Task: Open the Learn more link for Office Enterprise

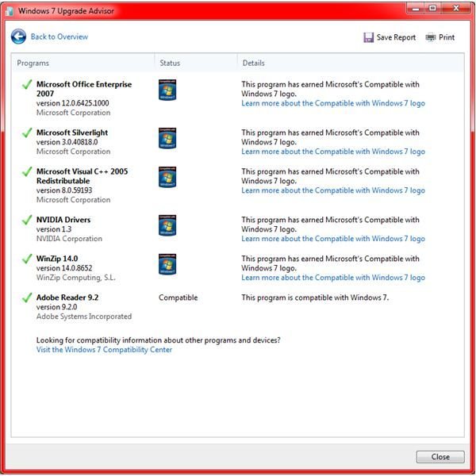Action: tap(333, 103)
